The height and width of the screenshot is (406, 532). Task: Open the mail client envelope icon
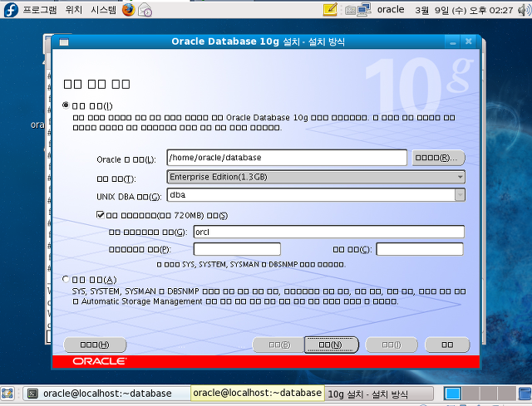pyautogui.click(x=145, y=10)
